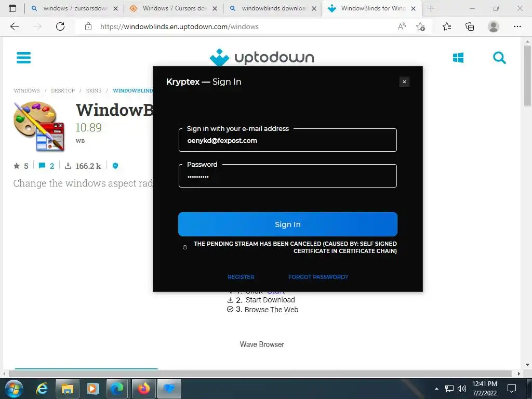
Task: Click the star rating 5
Action: tap(21, 166)
